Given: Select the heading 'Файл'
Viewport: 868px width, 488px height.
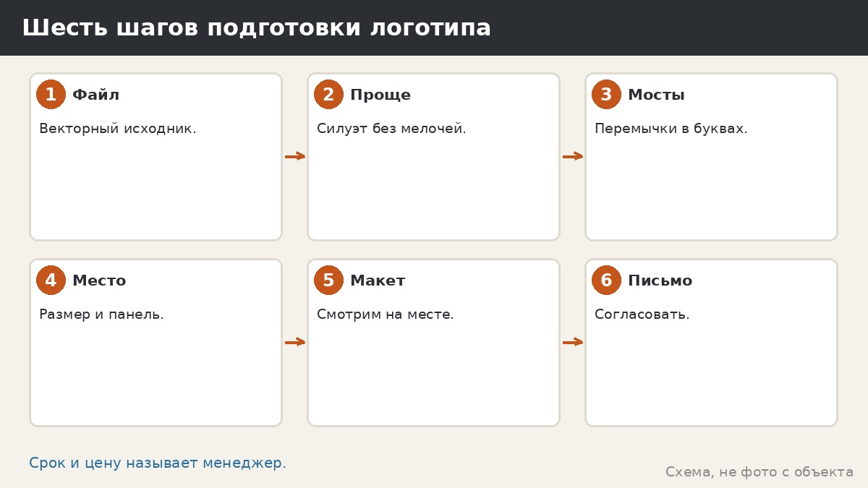Looking at the screenshot, I should coord(95,95).
